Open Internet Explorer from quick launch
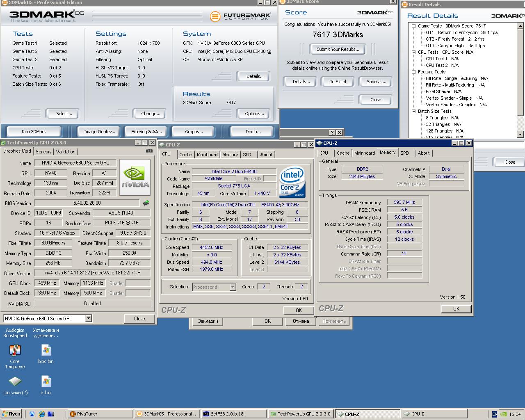 pos(41,414)
